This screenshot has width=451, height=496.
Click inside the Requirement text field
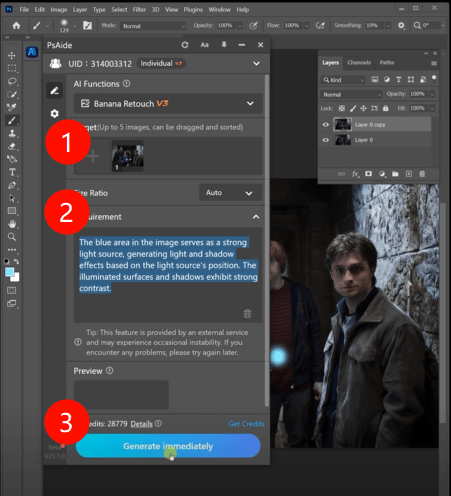click(168, 275)
